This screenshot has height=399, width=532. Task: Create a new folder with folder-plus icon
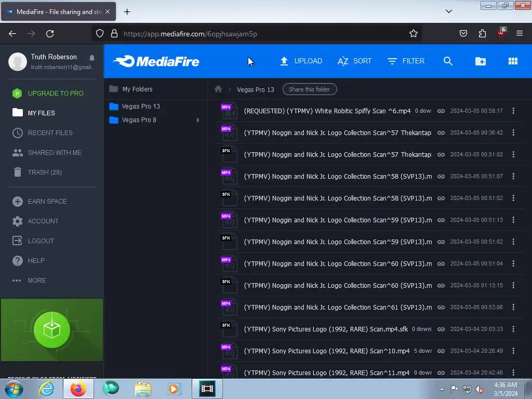pos(481,61)
